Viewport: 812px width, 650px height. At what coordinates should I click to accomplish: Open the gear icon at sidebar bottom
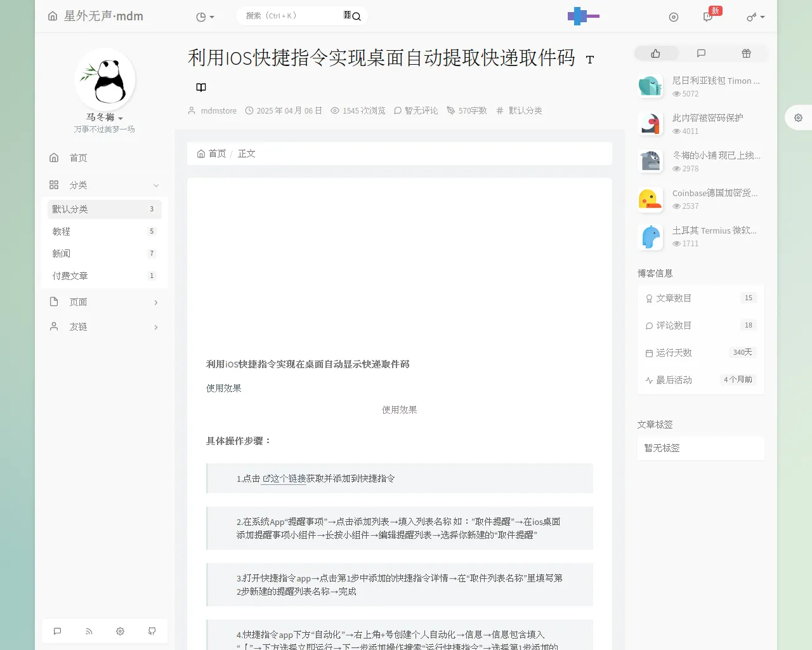pos(120,631)
